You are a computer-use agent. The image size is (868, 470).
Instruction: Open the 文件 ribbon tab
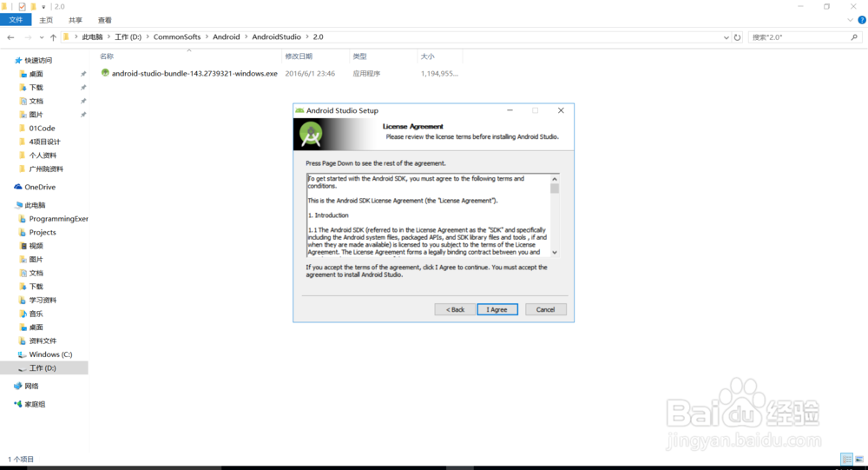coord(16,20)
